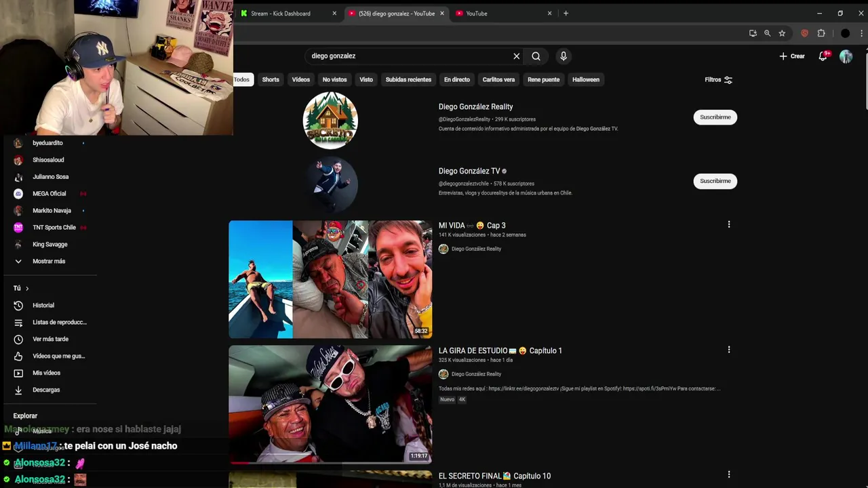
Task: Click the cast/install icon in address bar
Action: (x=753, y=33)
